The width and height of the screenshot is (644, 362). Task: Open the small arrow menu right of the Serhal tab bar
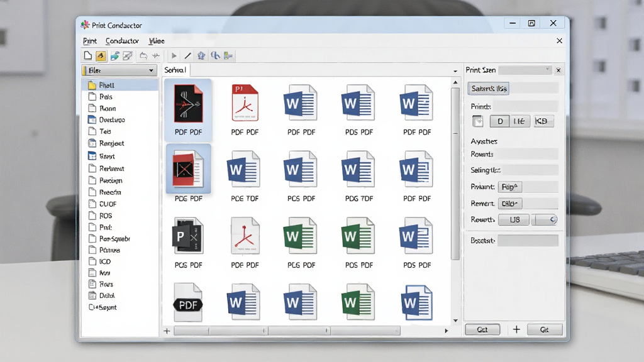[455, 71]
